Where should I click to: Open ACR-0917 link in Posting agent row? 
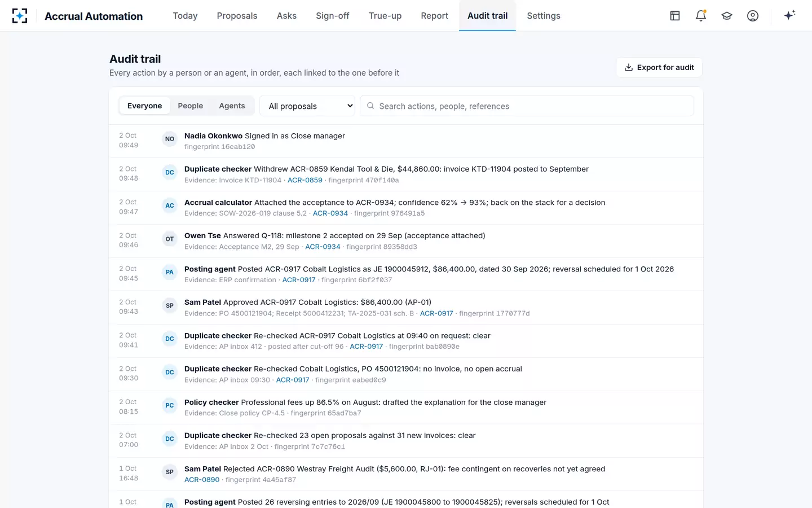[x=299, y=280]
